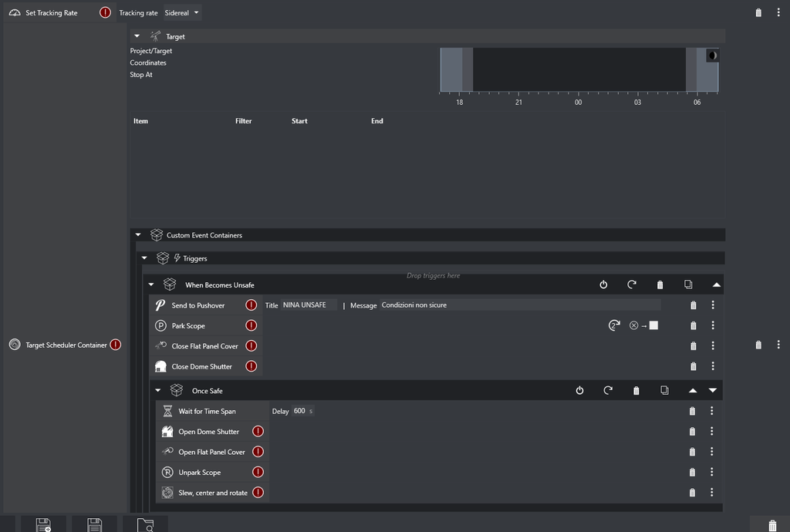Click the save sequence as floppy-plus icon

tap(43, 525)
